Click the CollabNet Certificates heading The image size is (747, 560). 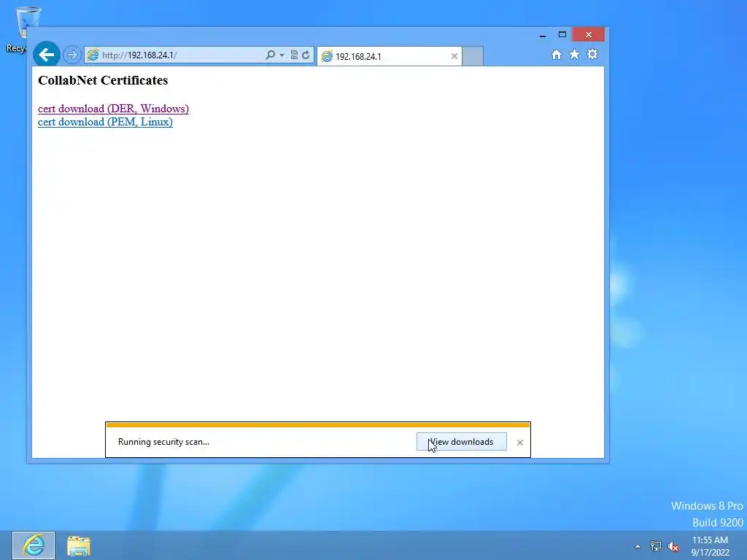pyautogui.click(x=103, y=80)
